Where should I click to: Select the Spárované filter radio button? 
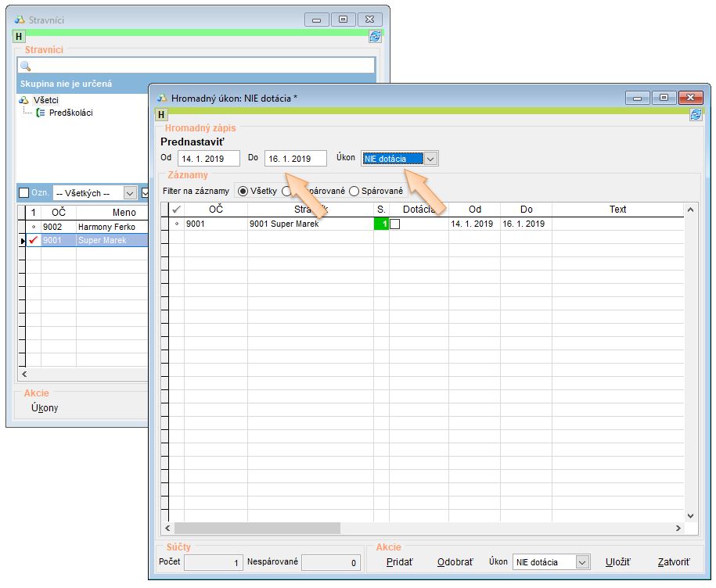click(x=354, y=191)
